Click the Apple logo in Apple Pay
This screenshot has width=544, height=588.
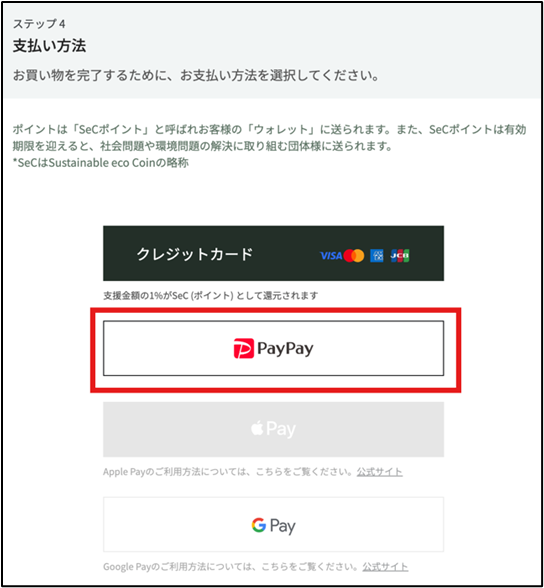click(x=257, y=428)
